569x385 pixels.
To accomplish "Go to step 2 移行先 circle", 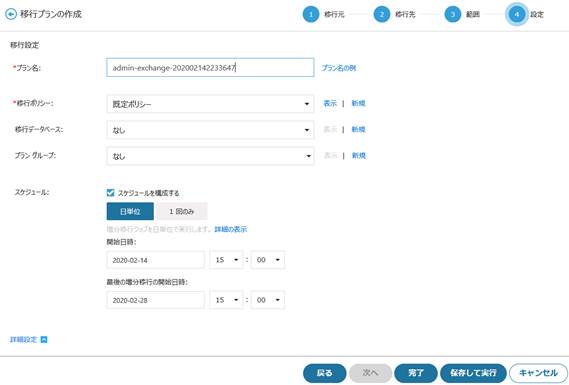I will tap(381, 15).
